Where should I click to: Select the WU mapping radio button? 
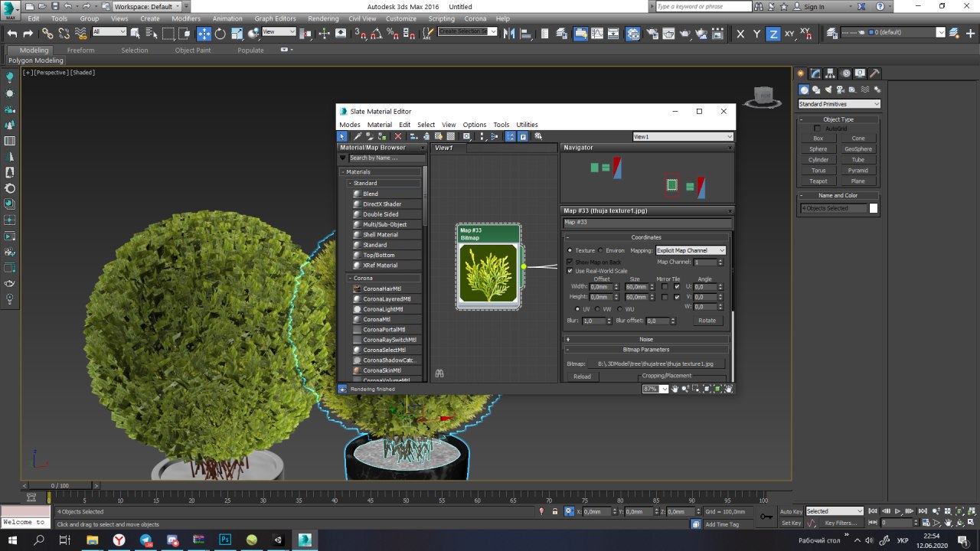(x=619, y=309)
